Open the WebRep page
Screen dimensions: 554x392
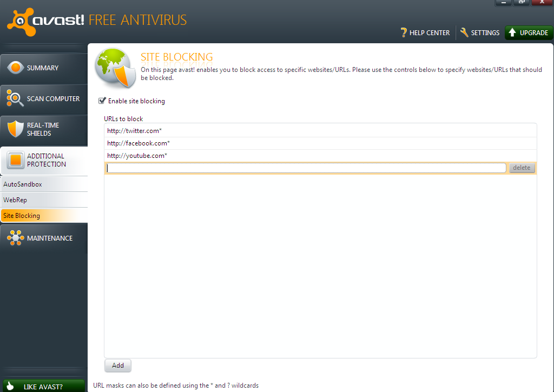[44, 200]
